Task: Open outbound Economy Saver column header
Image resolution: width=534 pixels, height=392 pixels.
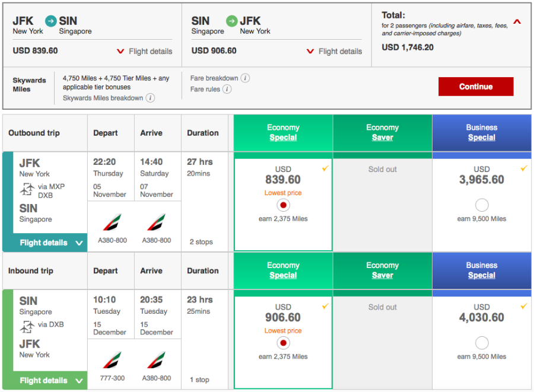Action: point(383,132)
